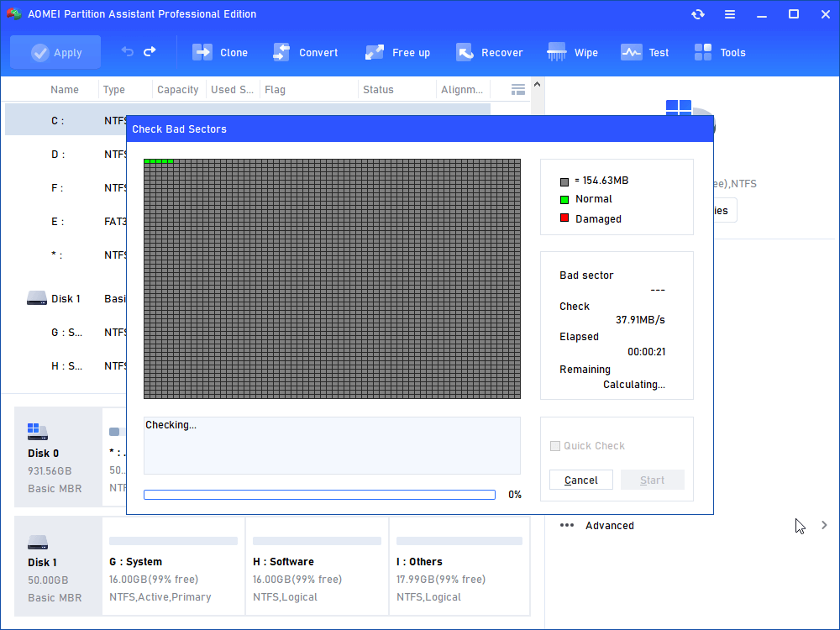Select the F: partition row

66,188
